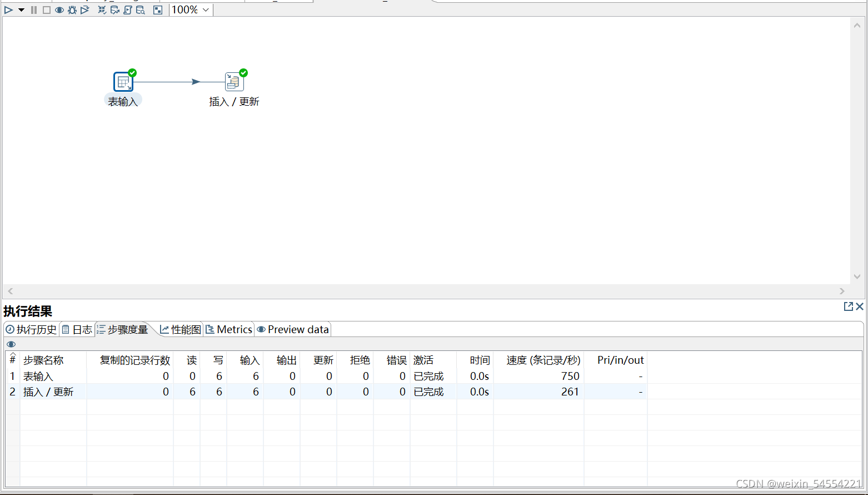Toggle the execution results panel icon

coord(158,10)
